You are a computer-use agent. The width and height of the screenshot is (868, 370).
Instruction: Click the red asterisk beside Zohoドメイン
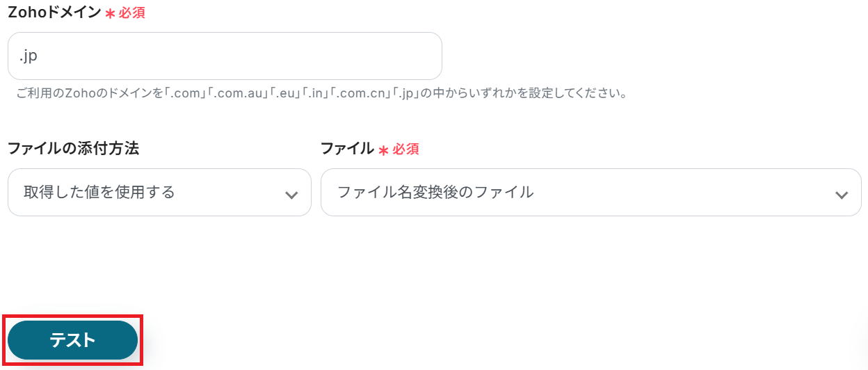tap(110, 13)
